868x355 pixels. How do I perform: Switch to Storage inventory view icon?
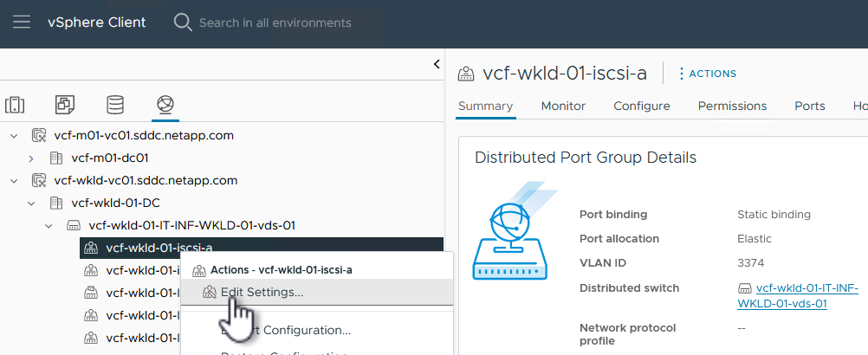pos(115,105)
